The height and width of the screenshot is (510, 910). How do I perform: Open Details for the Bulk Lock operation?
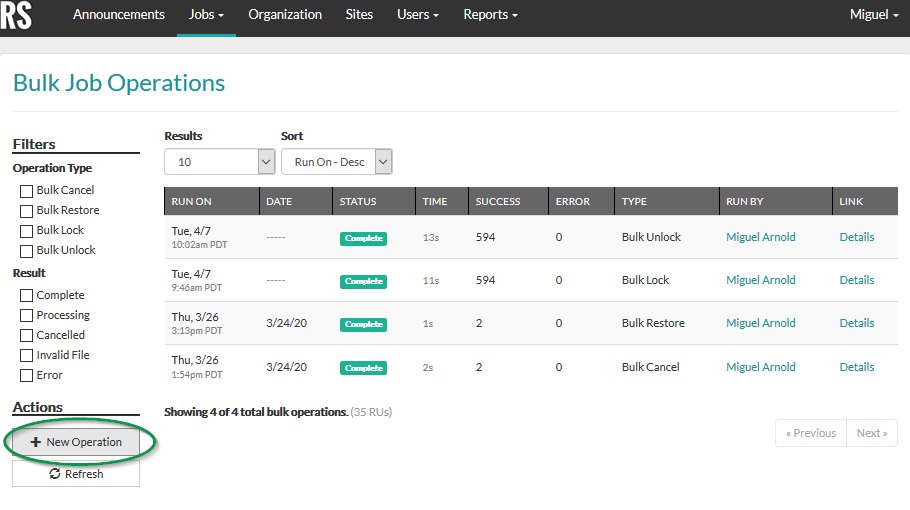857,280
